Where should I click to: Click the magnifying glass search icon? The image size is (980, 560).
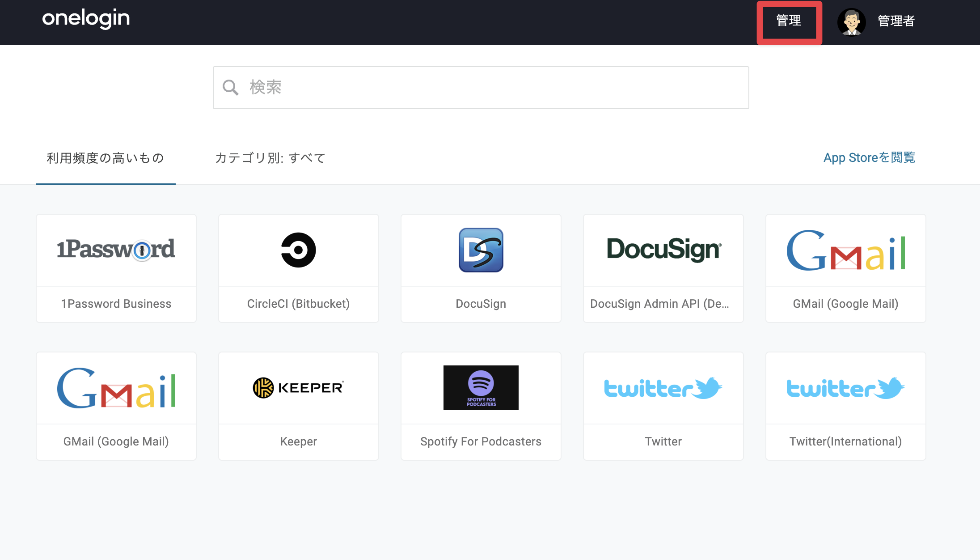pos(231,88)
